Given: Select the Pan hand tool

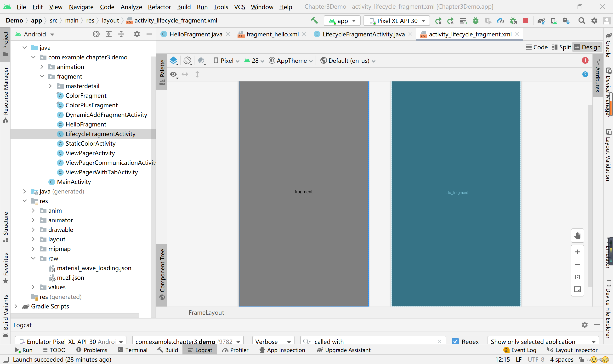Looking at the screenshot, I should [578, 236].
